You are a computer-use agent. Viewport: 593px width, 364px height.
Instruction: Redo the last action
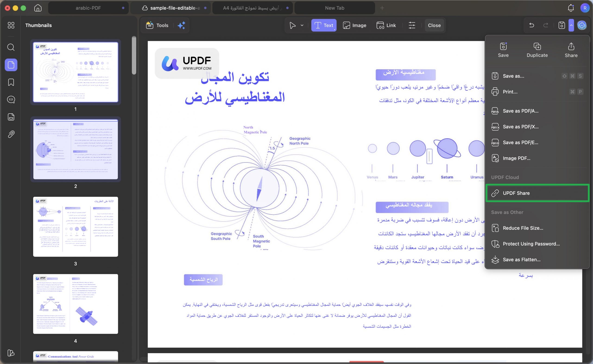pos(546,25)
